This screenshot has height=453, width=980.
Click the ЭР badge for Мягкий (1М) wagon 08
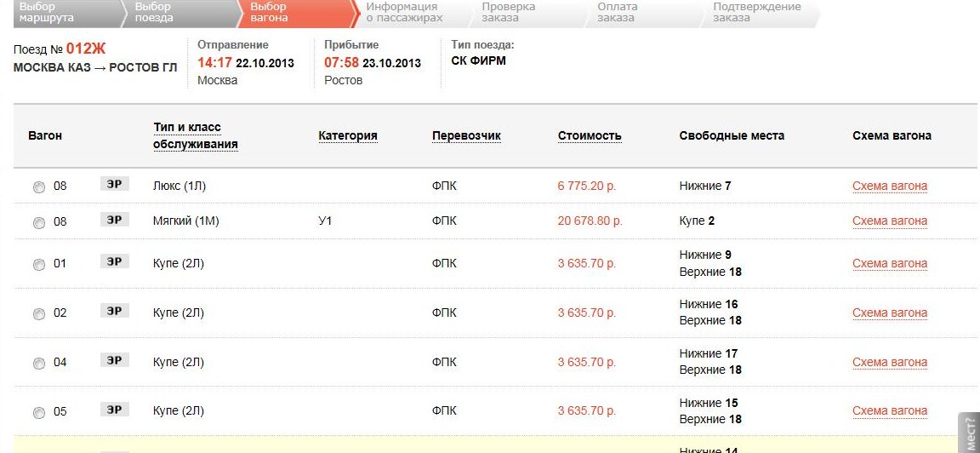(114, 220)
